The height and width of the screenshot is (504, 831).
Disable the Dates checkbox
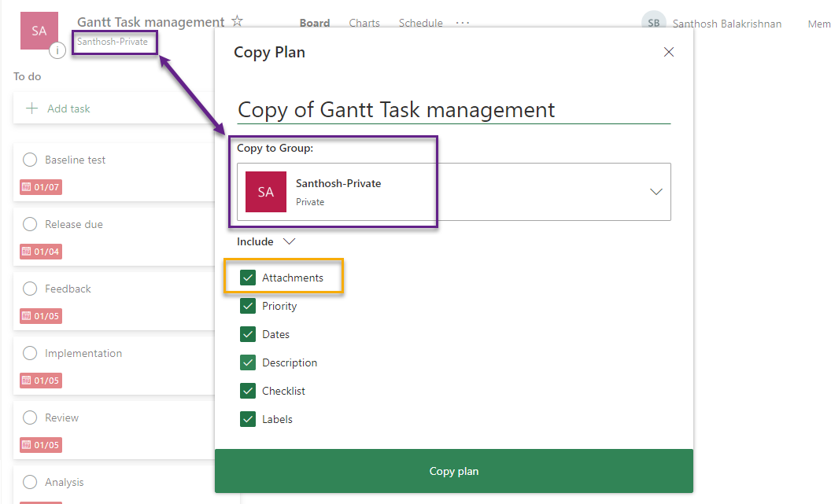248,334
